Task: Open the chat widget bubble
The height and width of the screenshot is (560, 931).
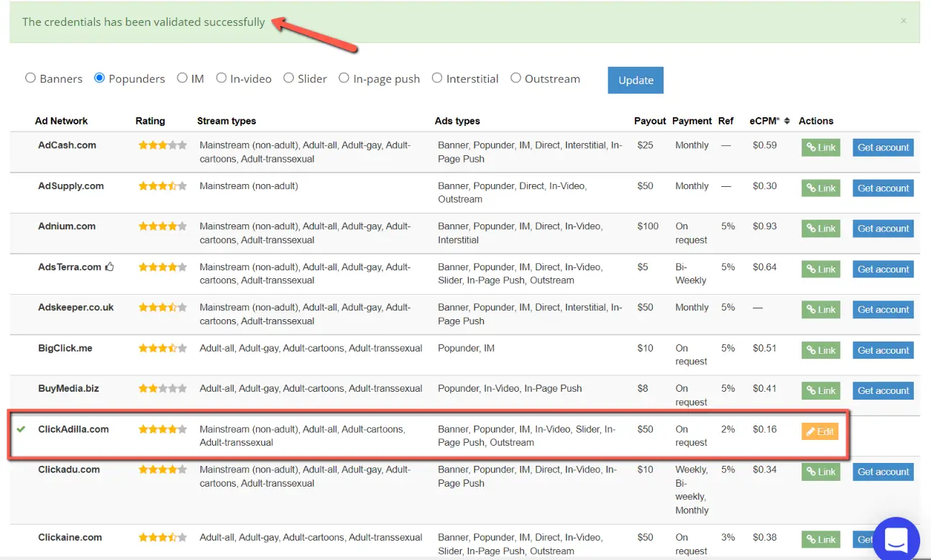Action: [896, 540]
